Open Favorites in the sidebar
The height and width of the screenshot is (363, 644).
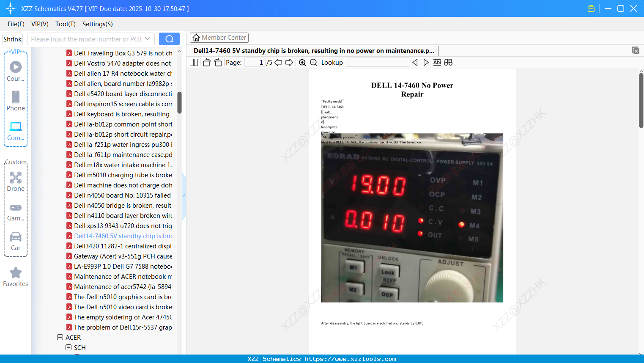[x=16, y=277]
